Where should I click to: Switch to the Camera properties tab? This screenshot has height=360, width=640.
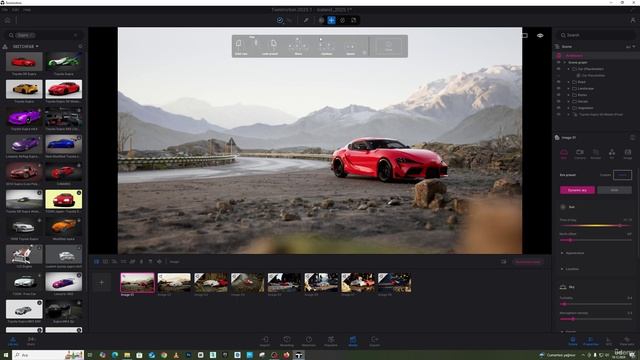click(x=580, y=154)
